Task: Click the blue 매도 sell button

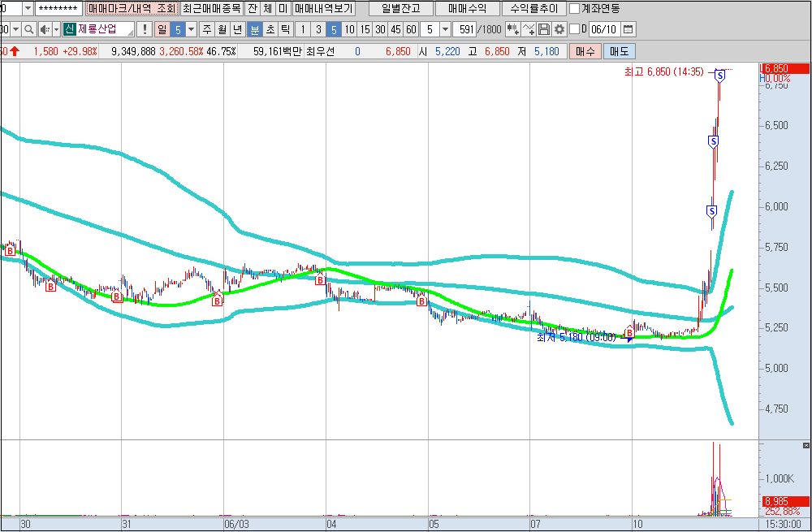Action: tap(620, 51)
